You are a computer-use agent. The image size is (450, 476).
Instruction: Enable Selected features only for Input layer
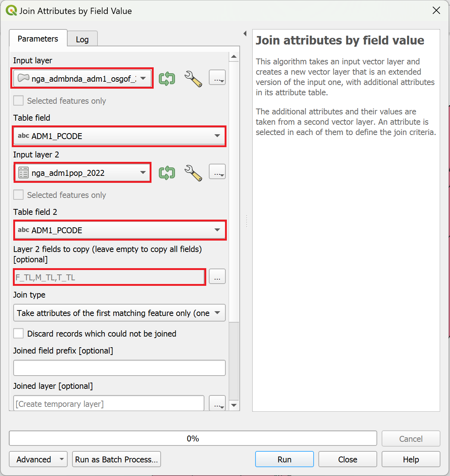[18, 101]
